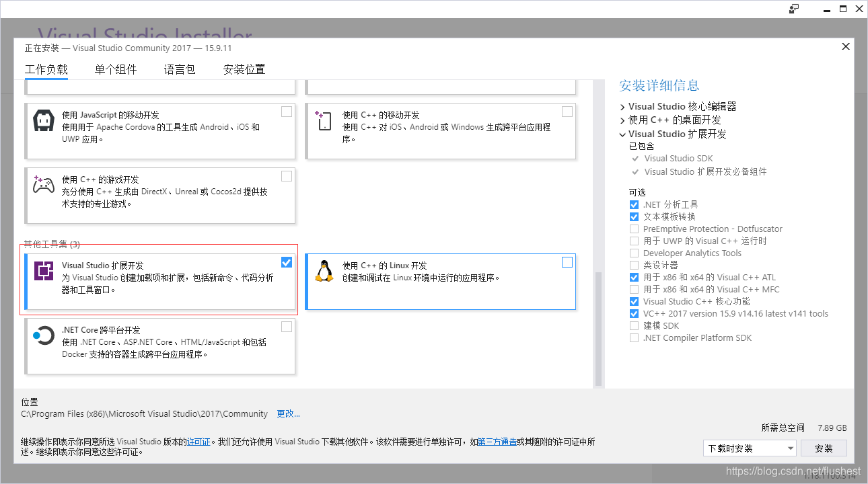Screen dimensions: 868x484
Task: Open the 第三方通告 link
Action: [x=497, y=442]
